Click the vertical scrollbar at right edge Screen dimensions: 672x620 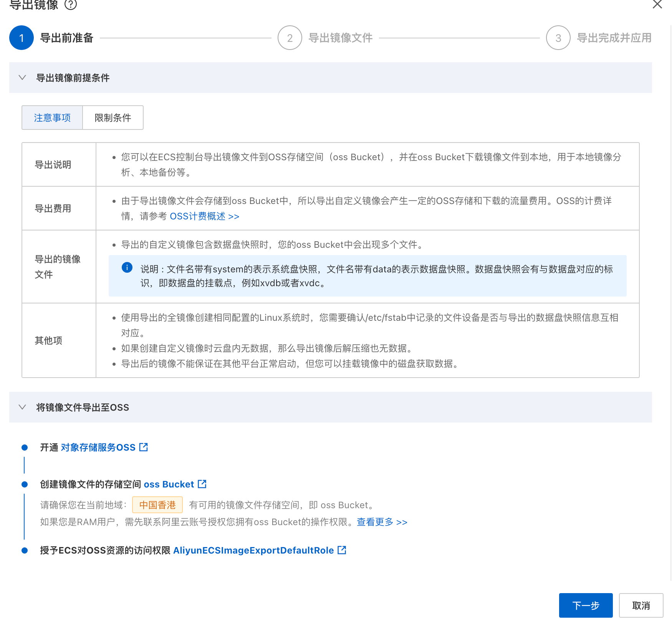click(x=670, y=303)
